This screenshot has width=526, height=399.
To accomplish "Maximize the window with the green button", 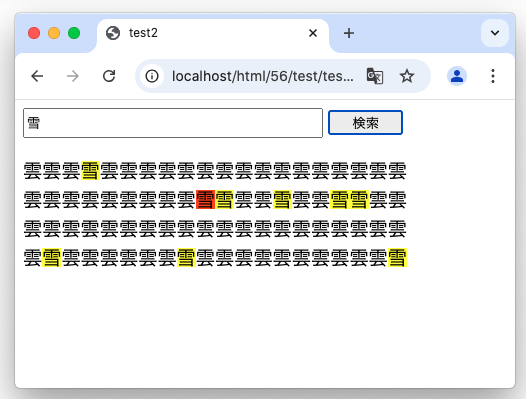I will point(74,33).
